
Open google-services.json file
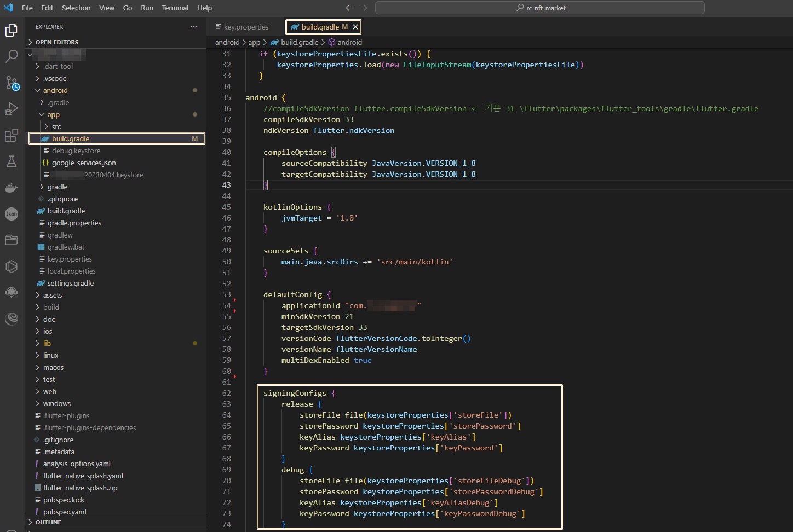tap(84, 163)
